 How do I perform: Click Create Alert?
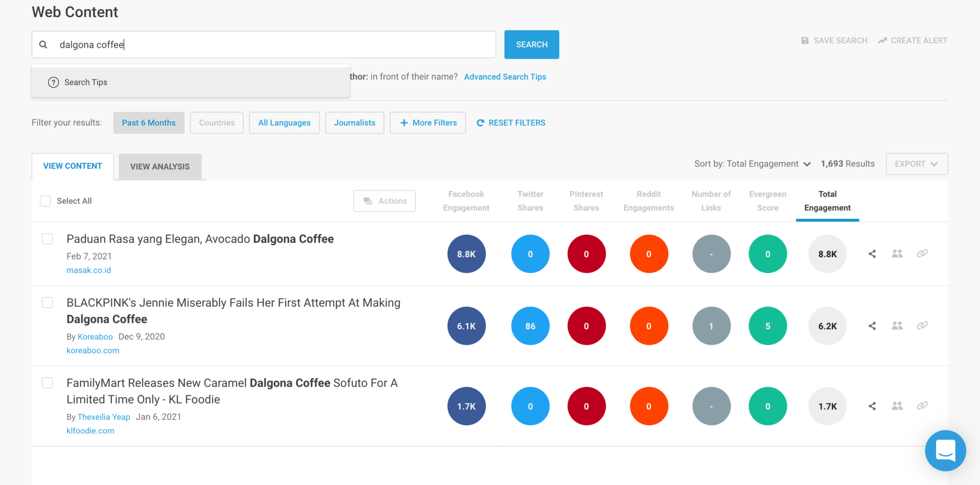pos(913,41)
